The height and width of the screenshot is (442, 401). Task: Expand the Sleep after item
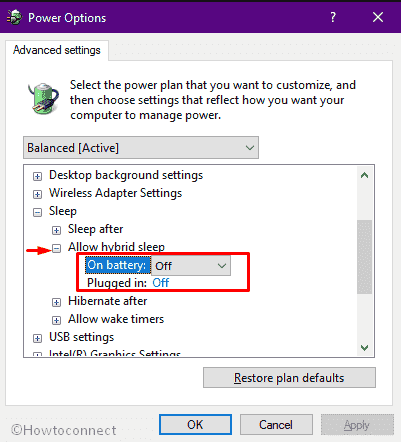[56, 230]
